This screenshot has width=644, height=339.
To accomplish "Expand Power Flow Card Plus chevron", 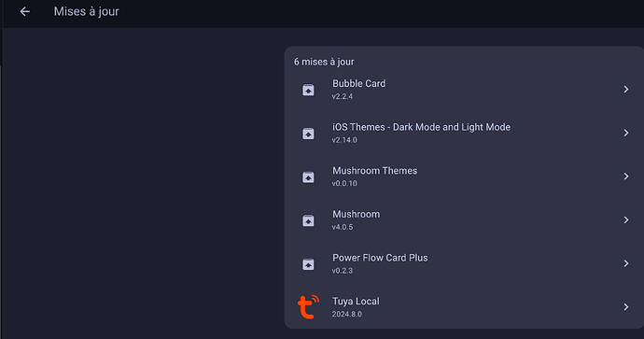I will point(626,263).
